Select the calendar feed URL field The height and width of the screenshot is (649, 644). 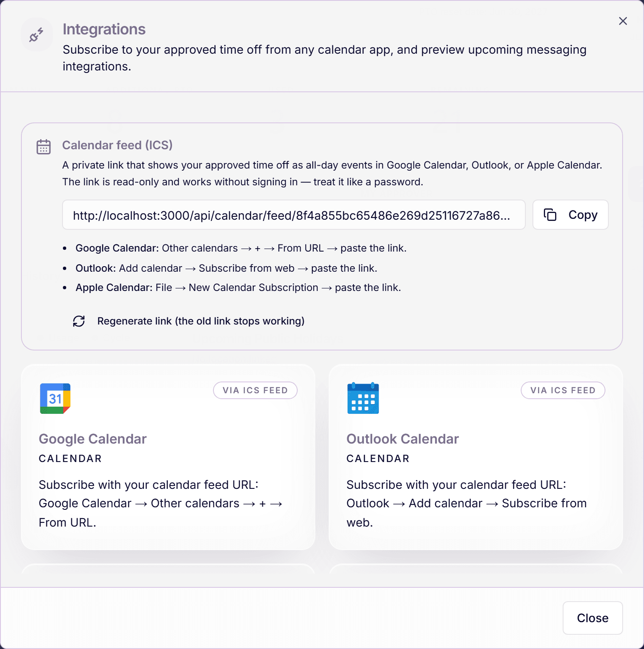(293, 215)
